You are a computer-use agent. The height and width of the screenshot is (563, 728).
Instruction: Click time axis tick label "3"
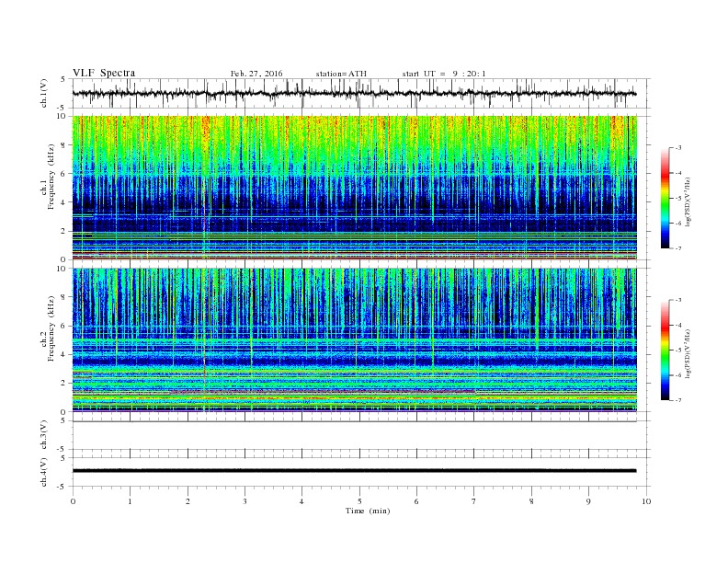(245, 501)
